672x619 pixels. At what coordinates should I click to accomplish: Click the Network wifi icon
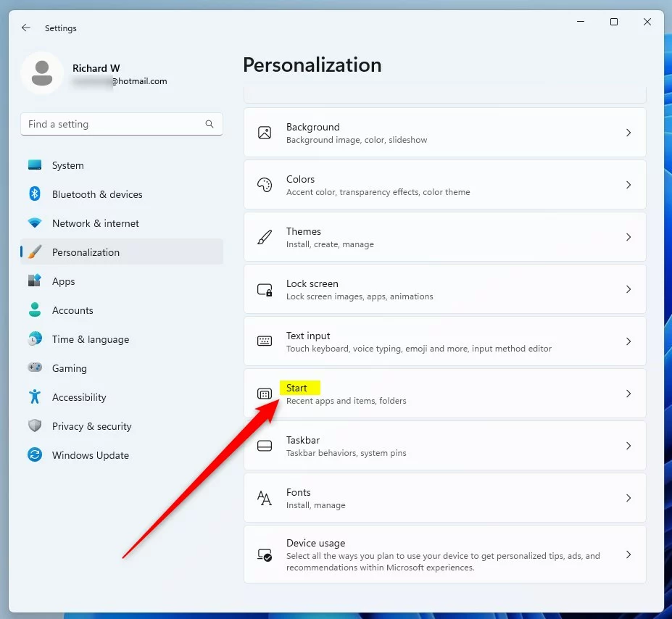tap(35, 223)
